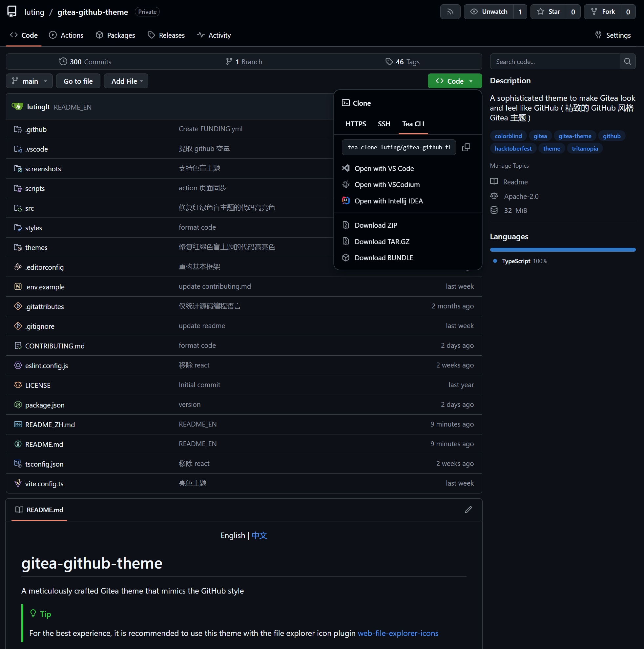Click the search code magnifier icon
Screen dimensions: 644x649
pyautogui.click(x=627, y=61)
